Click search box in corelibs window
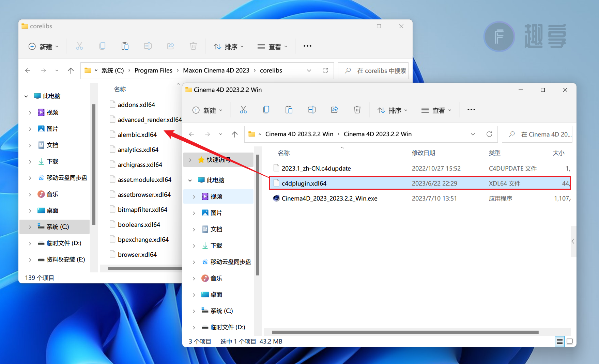The image size is (599, 364). tap(373, 70)
